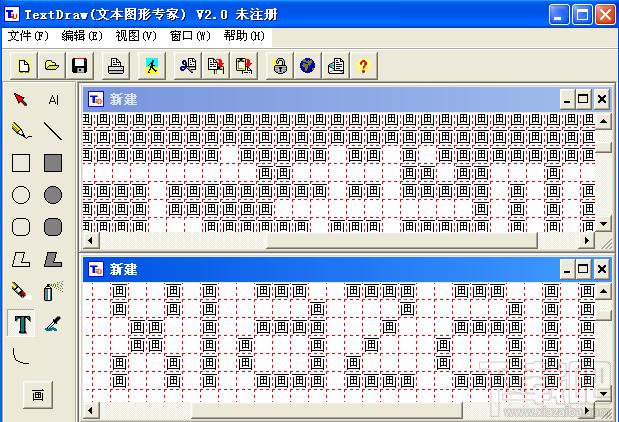Viewport: 619px width, 422px height.
Task: Select the eraser tool
Action: pyautogui.click(x=21, y=291)
